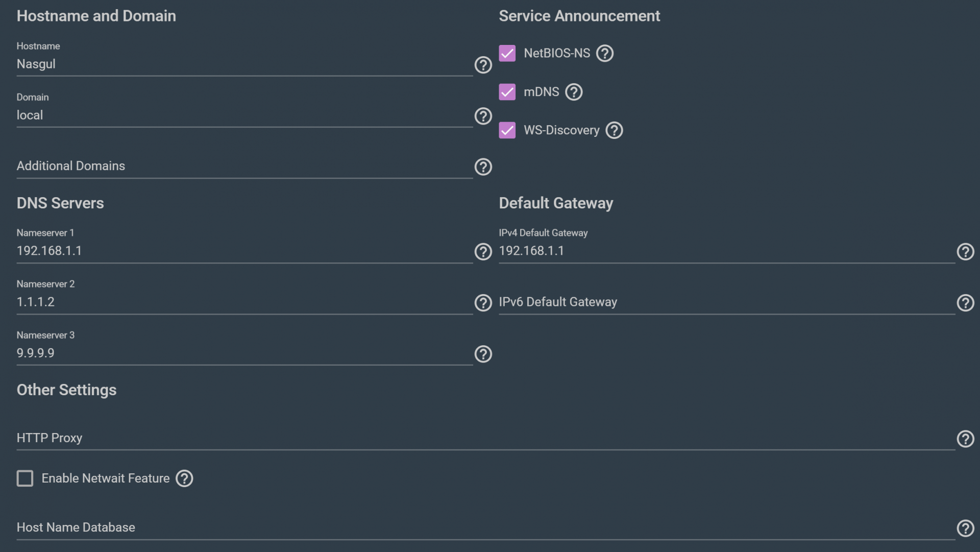Show help for IPv4 Default Gateway

965,252
